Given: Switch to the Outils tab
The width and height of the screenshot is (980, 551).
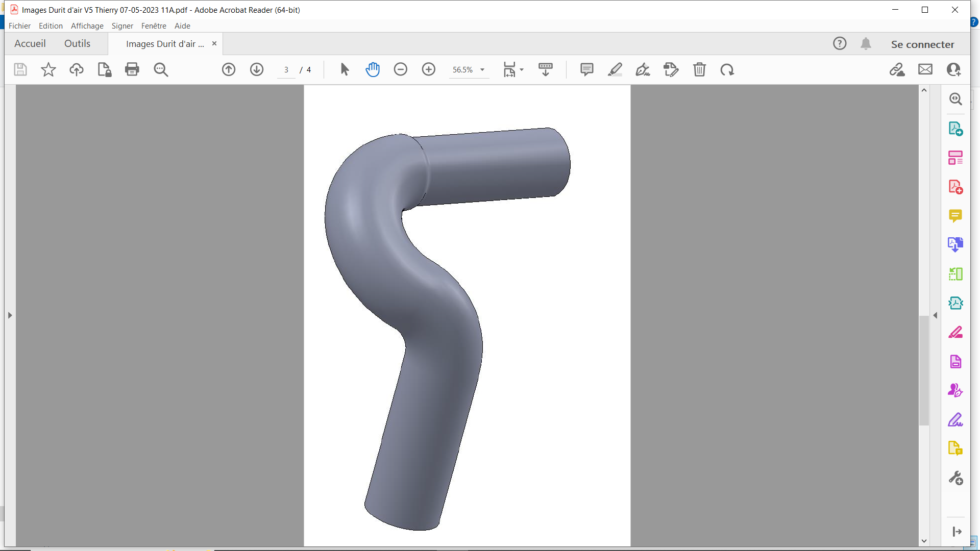Looking at the screenshot, I should pos(77,44).
